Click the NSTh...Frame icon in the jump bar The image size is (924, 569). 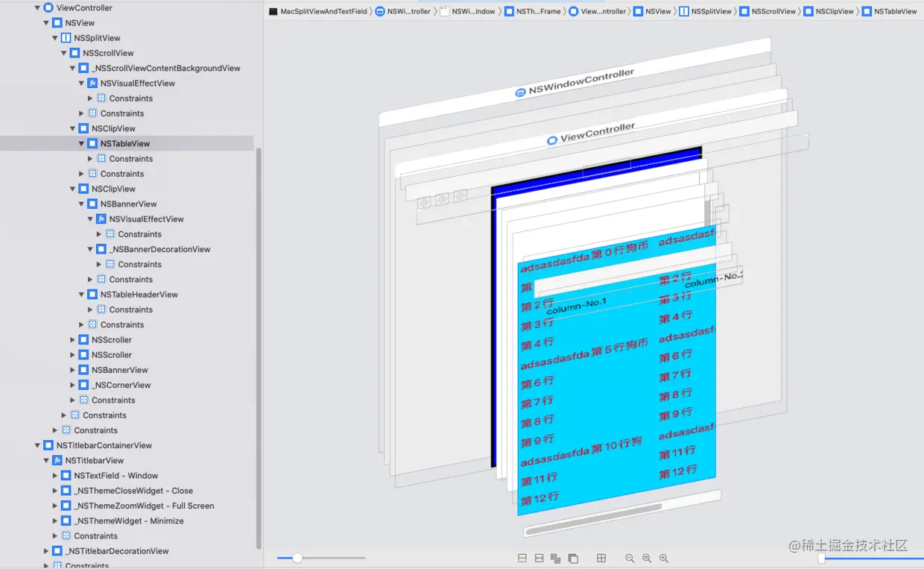click(509, 12)
